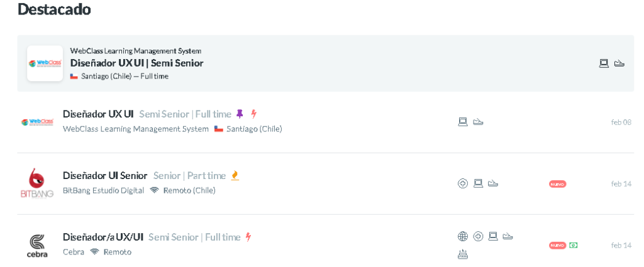Click the laptop perk icon in the BitBang row

(478, 183)
